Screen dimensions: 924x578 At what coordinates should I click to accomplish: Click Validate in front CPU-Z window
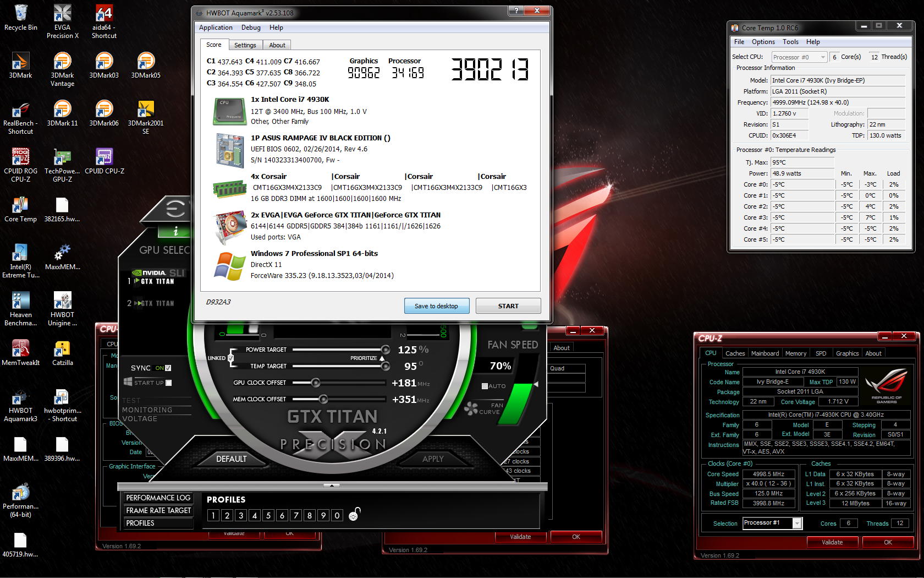(x=832, y=542)
